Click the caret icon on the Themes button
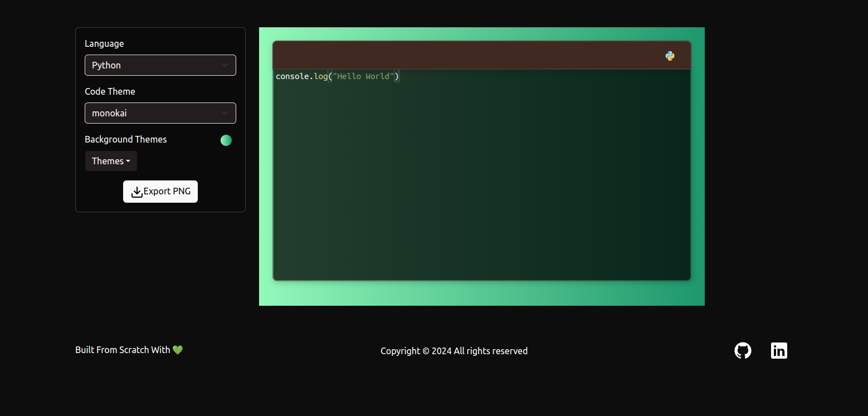This screenshot has width=868, height=416. (128, 161)
